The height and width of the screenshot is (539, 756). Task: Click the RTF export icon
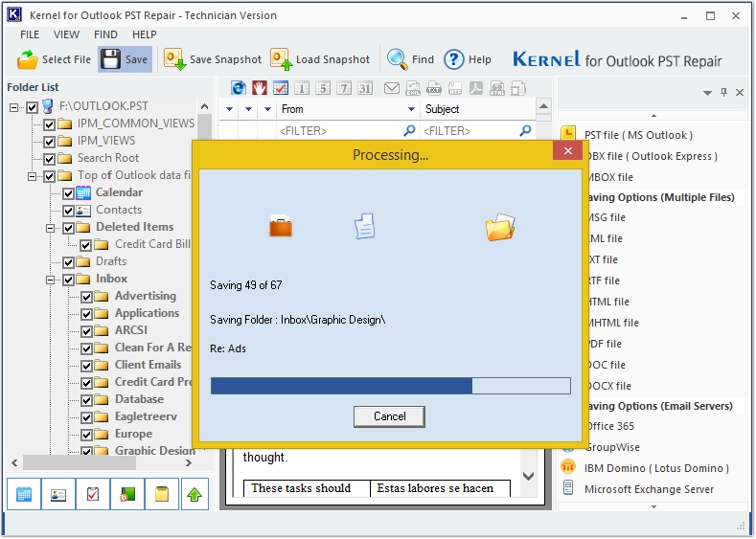[x=455, y=88]
